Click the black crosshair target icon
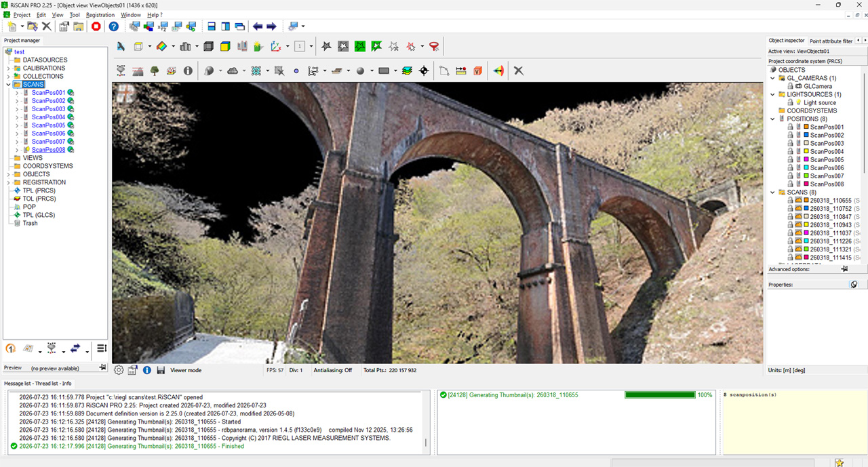Viewport: 868px width, 467px height. (x=425, y=70)
